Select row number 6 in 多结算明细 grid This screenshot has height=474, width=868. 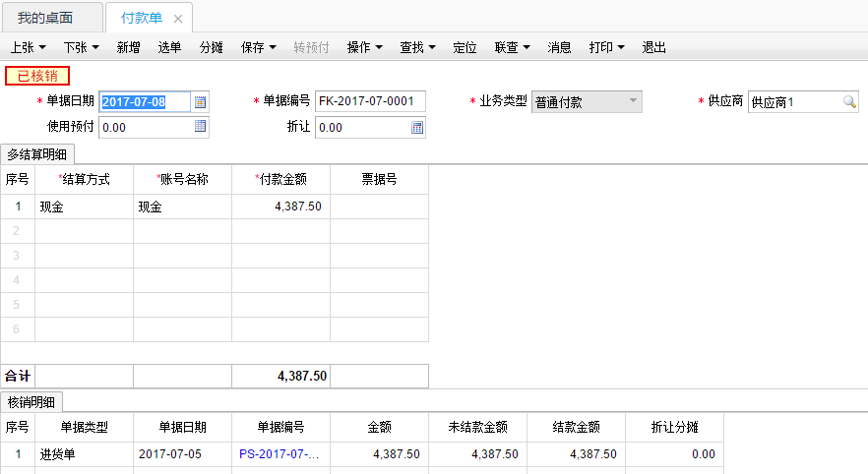click(17, 329)
